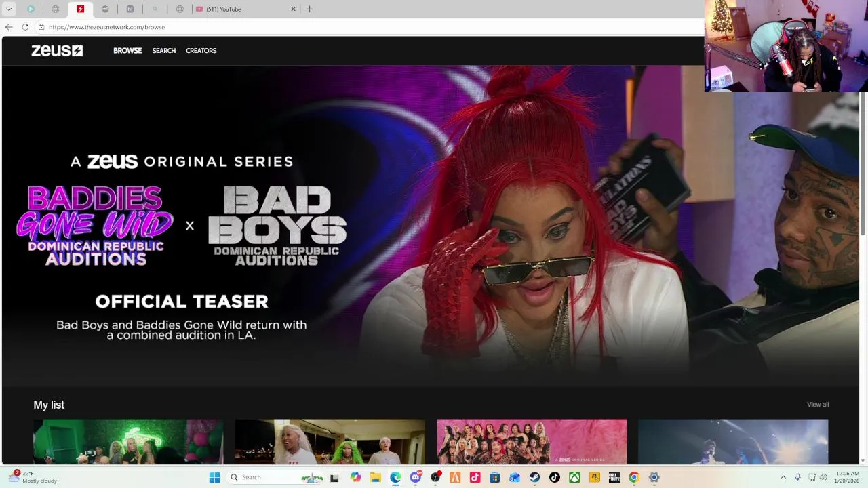Open Google Chrome from the taskbar

pos(634,477)
